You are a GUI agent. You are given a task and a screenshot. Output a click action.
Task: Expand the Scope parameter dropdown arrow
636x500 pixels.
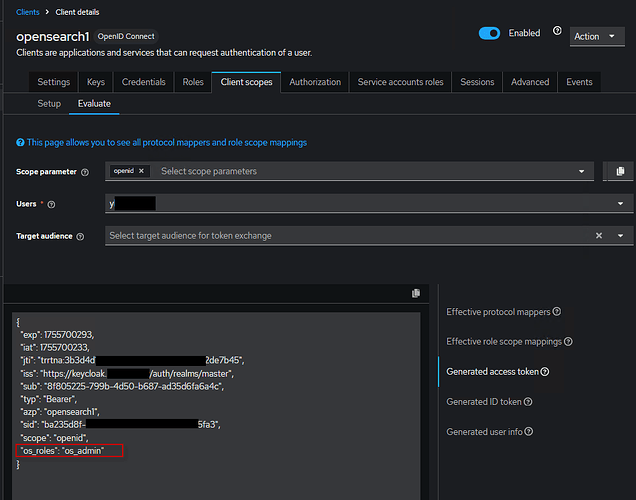click(x=581, y=172)
